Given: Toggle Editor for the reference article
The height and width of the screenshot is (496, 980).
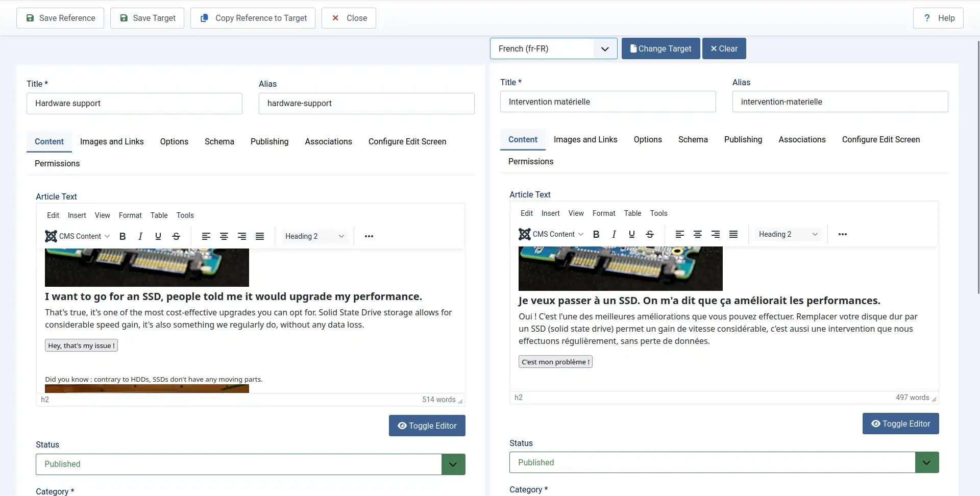Looking at the screenshot, I should tap(427, 426).
